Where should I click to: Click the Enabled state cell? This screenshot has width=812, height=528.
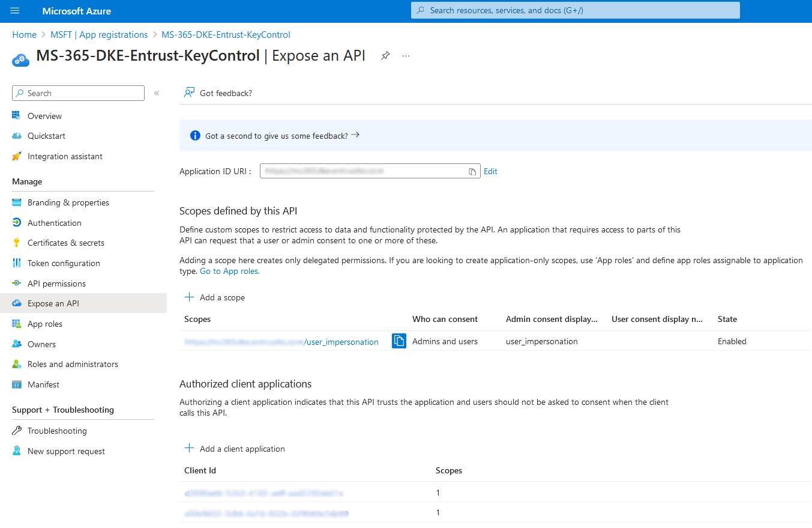(x=732, y=341)
